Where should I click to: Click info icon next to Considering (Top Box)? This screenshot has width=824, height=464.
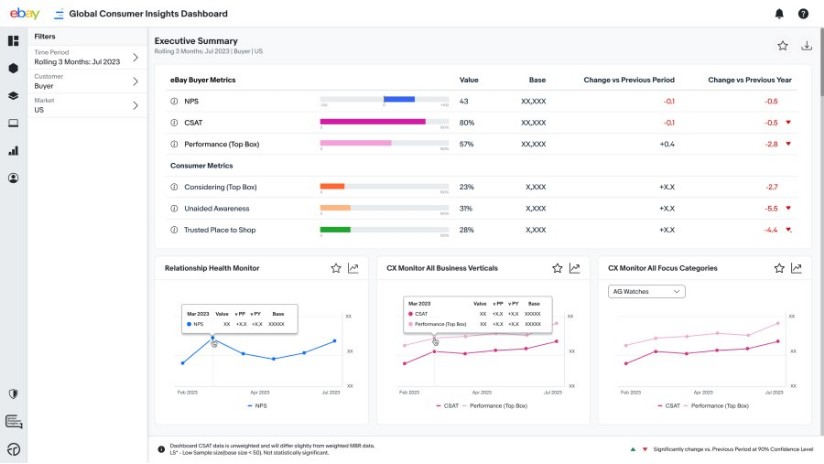tap(174, 187)
